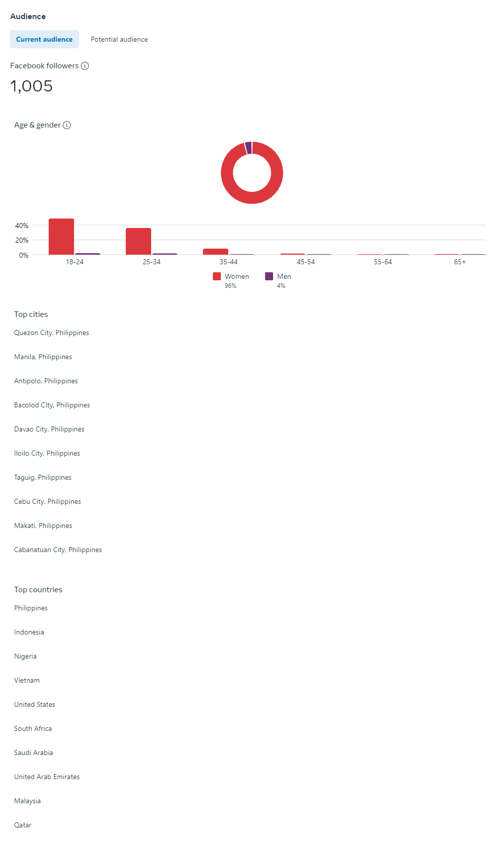Click the purple Men legend swatch
This screenshot has height=862, width=504.
coord(269,276)
